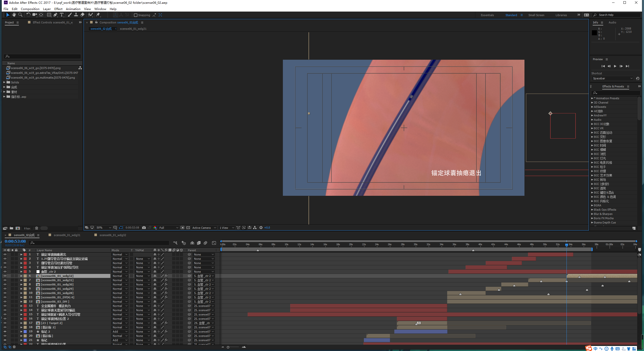Select the Libraries workspace

(x=561, y=15)
